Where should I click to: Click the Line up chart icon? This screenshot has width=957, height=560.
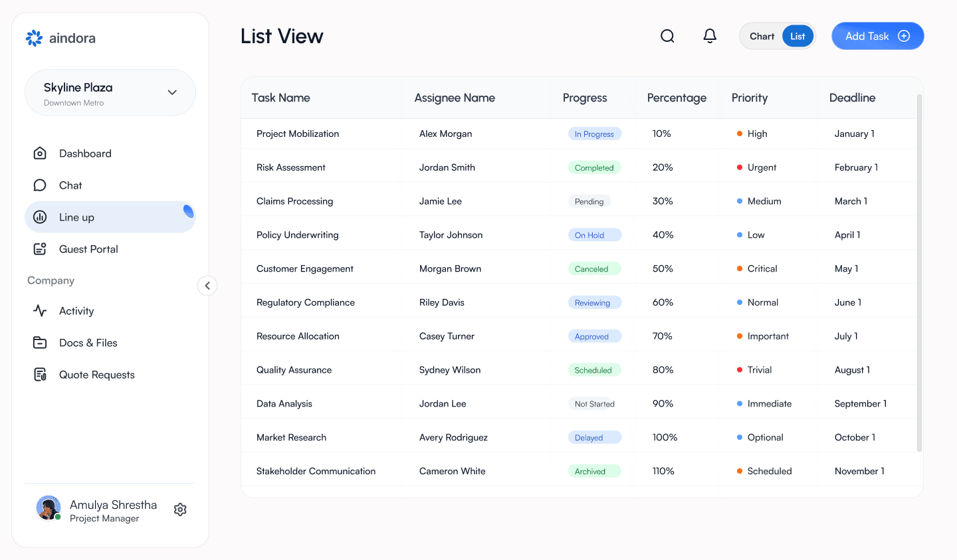click(40, 217)
